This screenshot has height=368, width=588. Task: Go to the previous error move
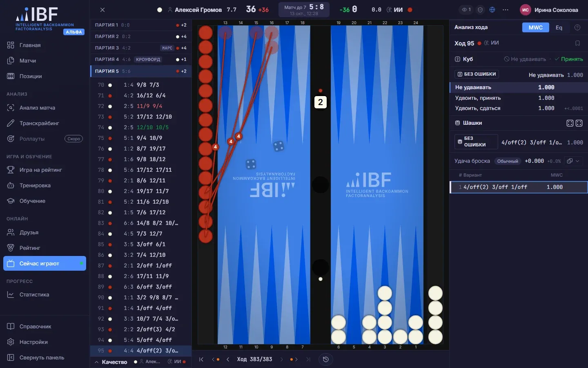click(x=216, y=359)
